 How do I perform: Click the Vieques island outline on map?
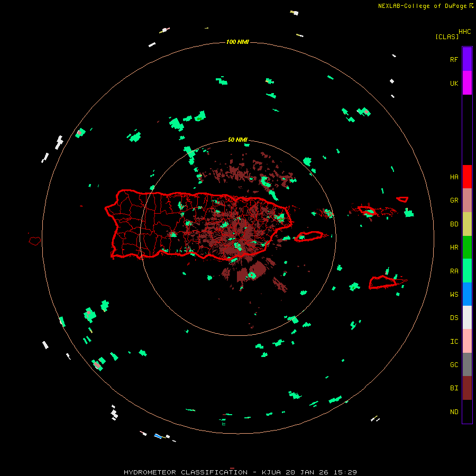[x=309, y=236]
